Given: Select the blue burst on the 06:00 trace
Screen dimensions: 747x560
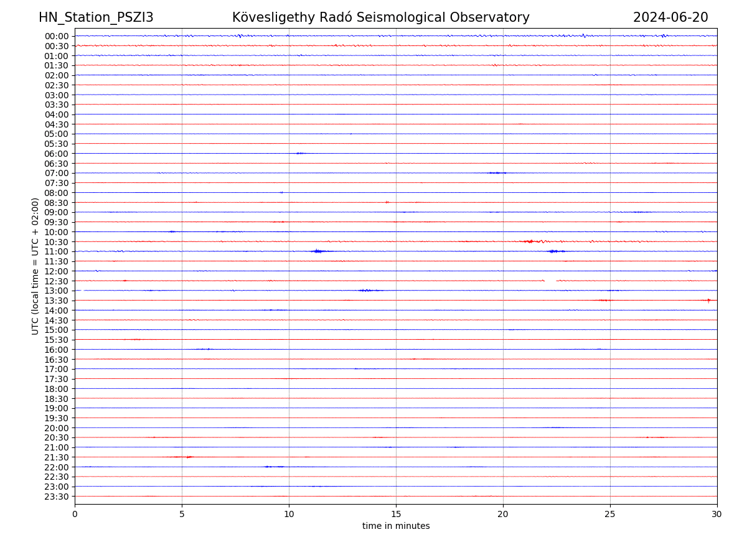Looking at the screenshot, I should 300,153.
